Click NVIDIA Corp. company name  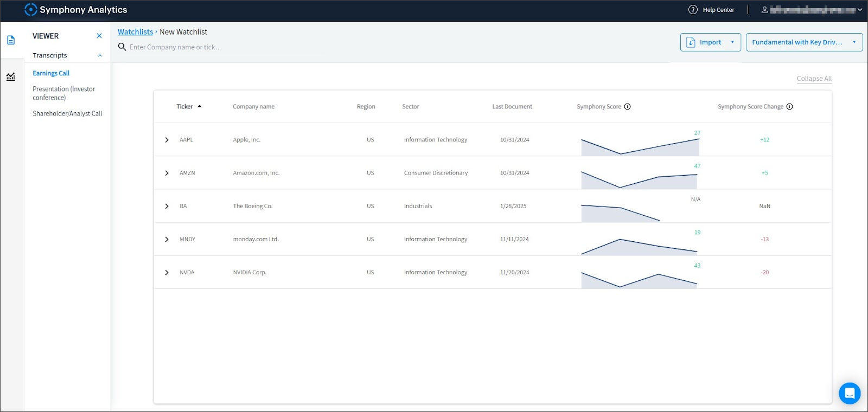pos(250,273)
